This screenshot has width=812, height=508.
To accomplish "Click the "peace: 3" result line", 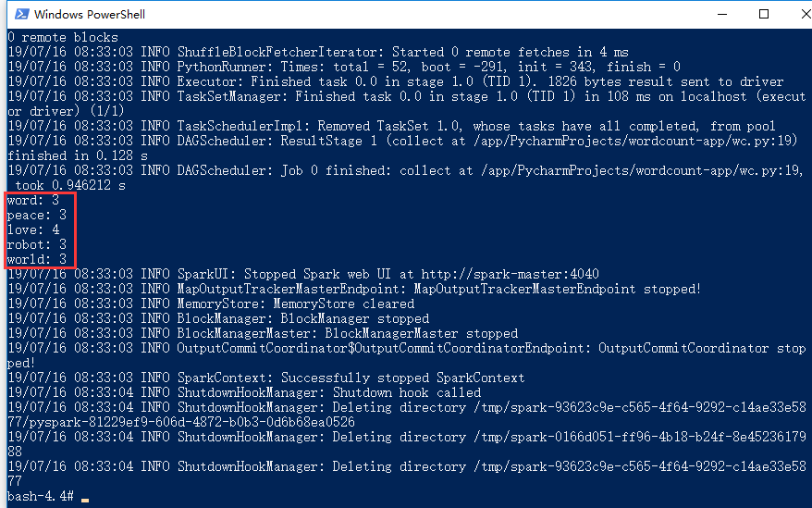I will [37, 215].
